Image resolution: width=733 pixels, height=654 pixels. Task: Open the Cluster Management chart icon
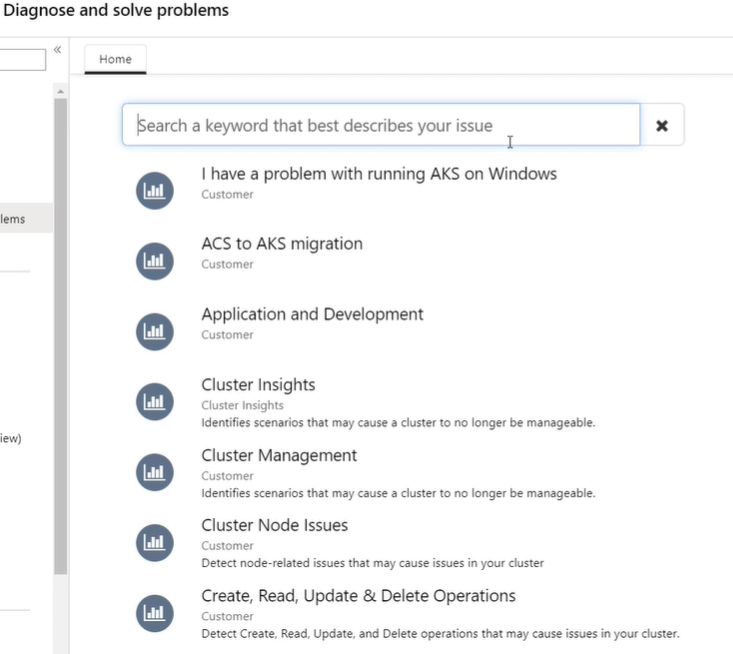tap(154, 472)
